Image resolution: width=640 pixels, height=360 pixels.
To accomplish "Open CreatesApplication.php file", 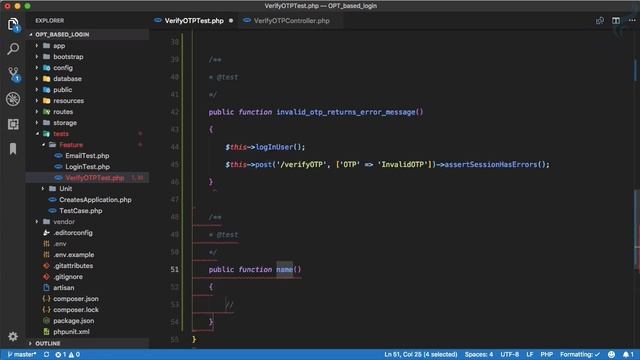I will pos(95,200).
